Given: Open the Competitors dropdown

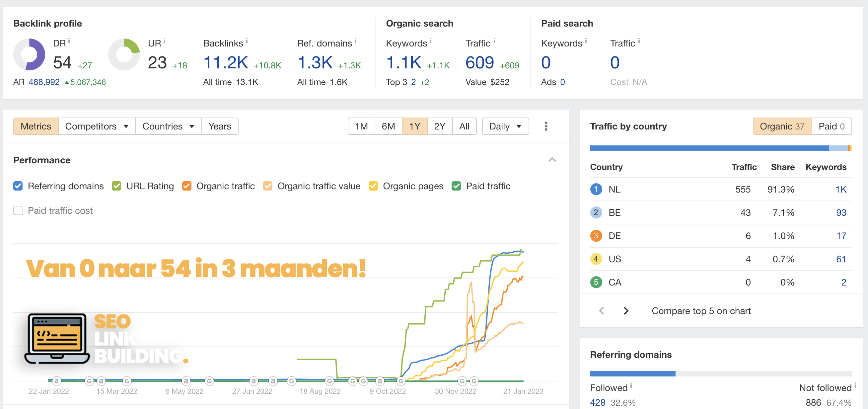Looking at the screenshot, I should 97,126.
